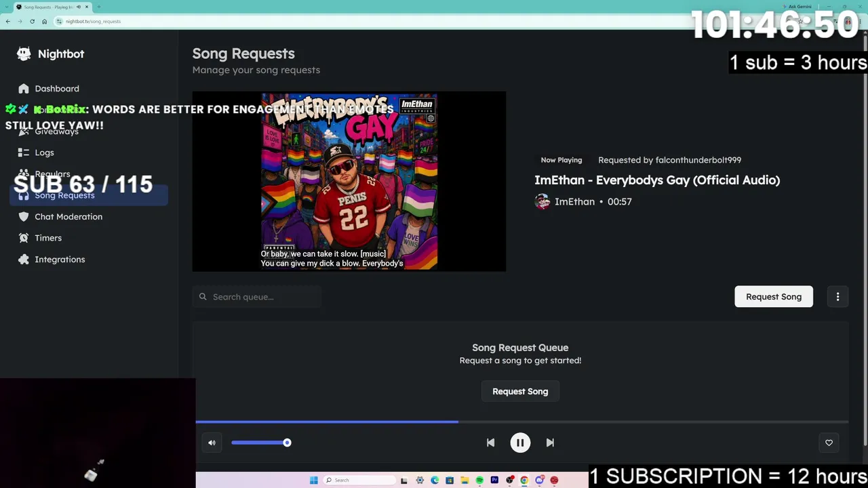The width and height of the screenshot is (868, 488).
Task: Expand the browser tab search dropdown
Action: click(x=6, y=7)
